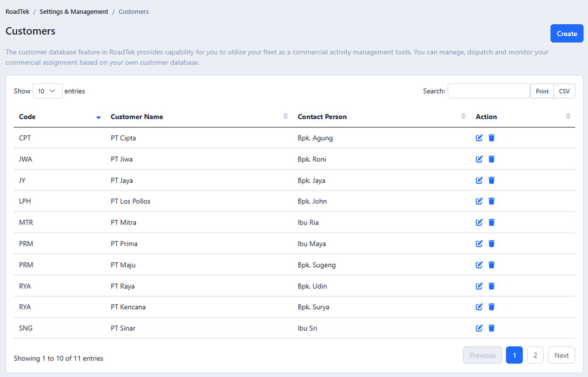
Task: Expand the sort control on the Action column
Action: (567, 116)
